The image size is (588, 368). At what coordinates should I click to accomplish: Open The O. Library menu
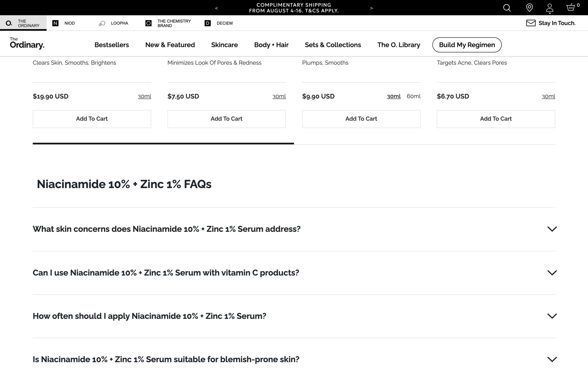click(399, 45)
